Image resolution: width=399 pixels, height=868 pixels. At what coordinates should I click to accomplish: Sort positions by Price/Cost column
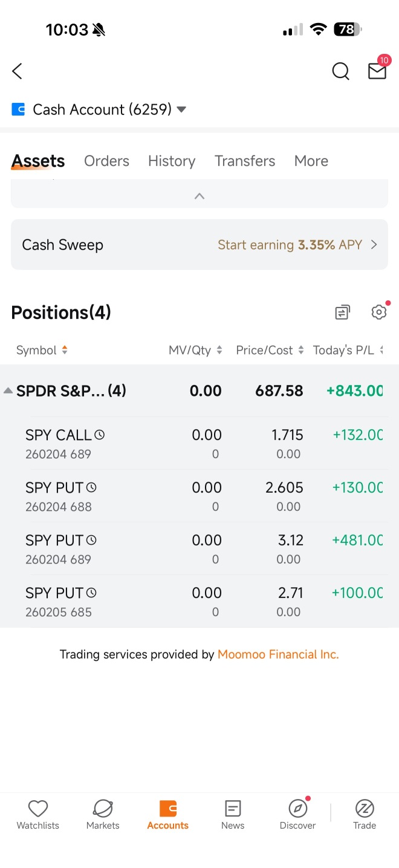tap(270, 350)
